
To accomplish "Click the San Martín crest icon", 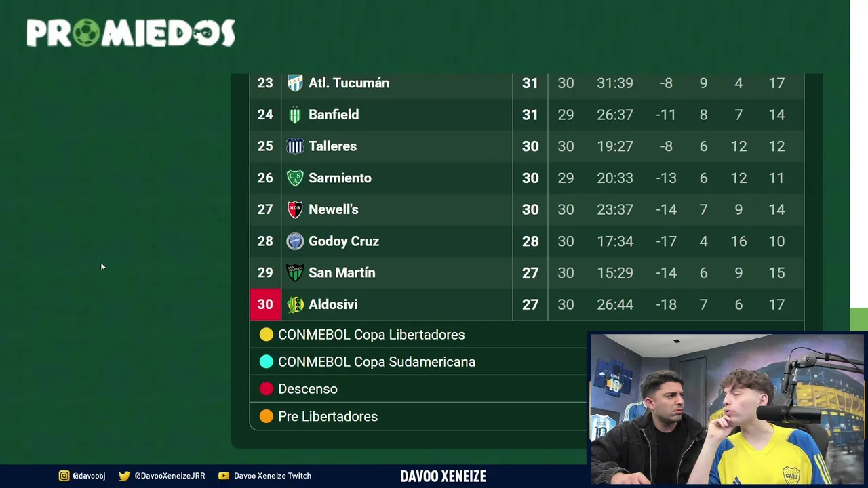I will pos(295,273).
